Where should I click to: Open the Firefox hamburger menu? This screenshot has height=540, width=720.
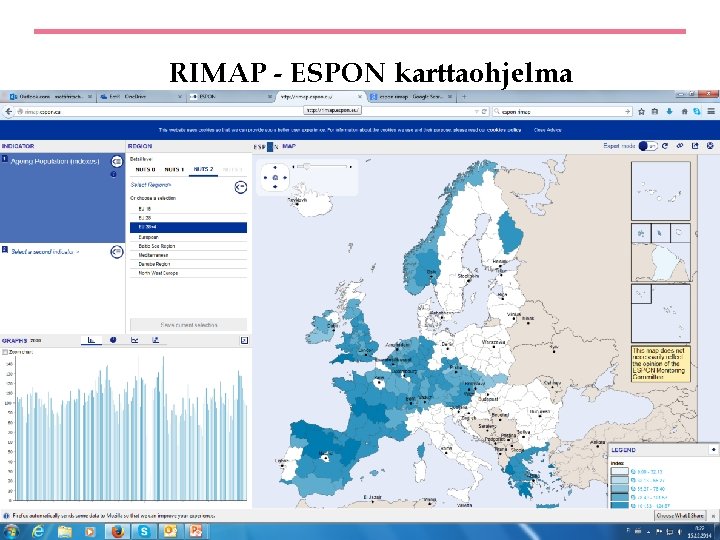click(x=711, y=112)
